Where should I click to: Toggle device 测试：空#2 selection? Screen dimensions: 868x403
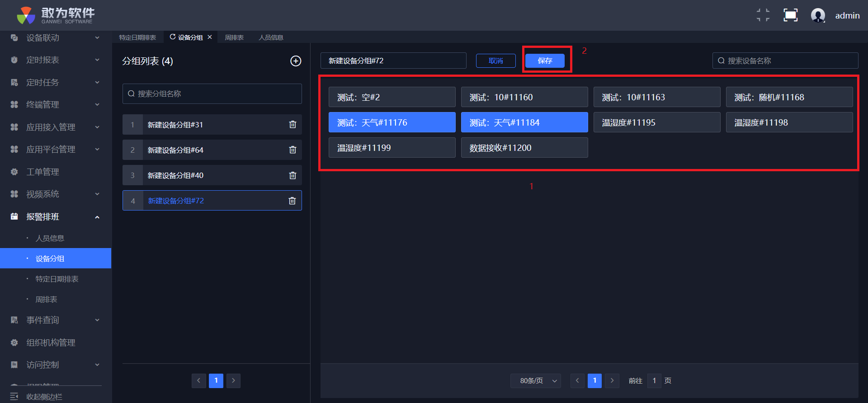coord(392,97)
